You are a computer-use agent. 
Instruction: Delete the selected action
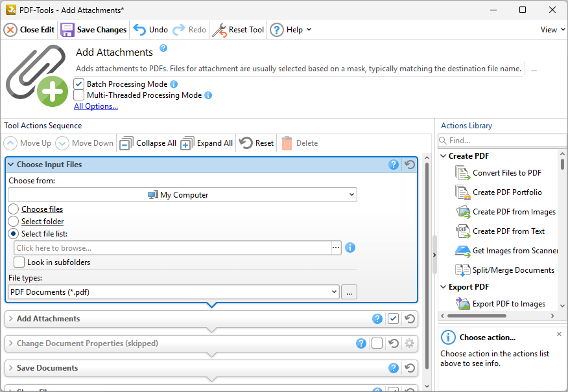[x=300, y=143]
